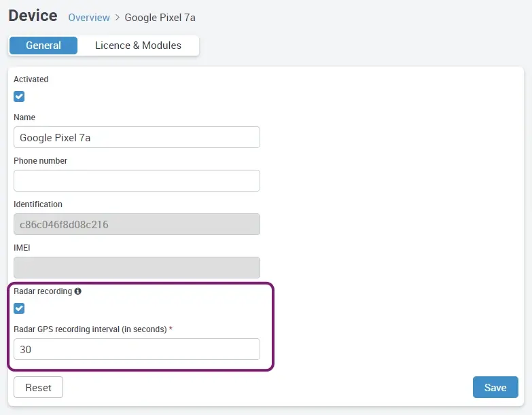Go back via the Overview breadcrumb link
Image resolution: width=532 pixels, height=415 pixels.
[89, 17]
